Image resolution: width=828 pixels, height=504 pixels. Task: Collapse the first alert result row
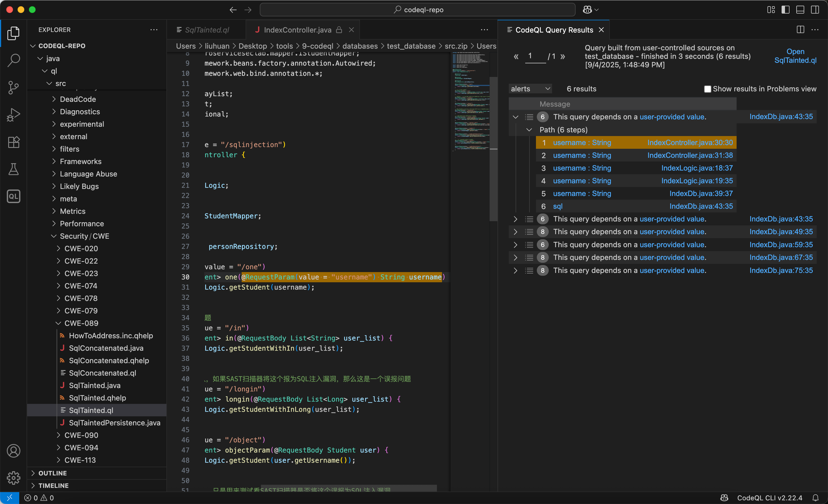point(516,117)
